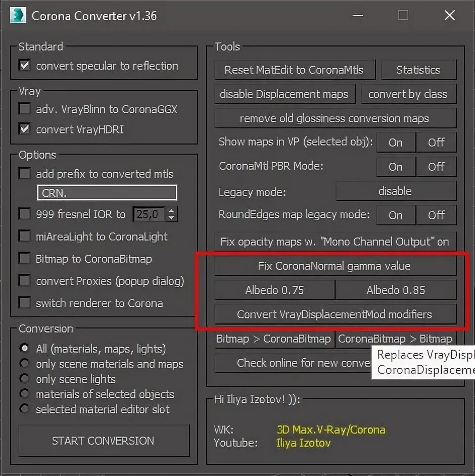Open the 3D Max.V-Ray/Corona VK link
Screen dimensions: 475x476
pyautogui.click(x=331, y=430)
